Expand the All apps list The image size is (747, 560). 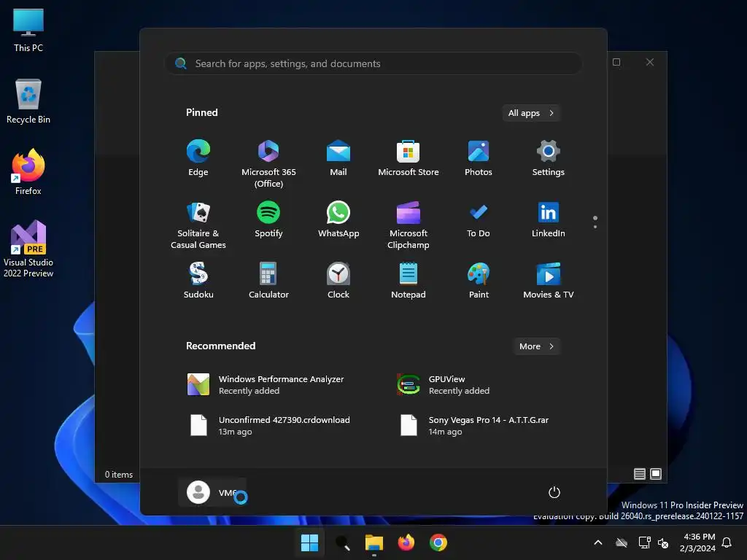[x=531, y=113]
